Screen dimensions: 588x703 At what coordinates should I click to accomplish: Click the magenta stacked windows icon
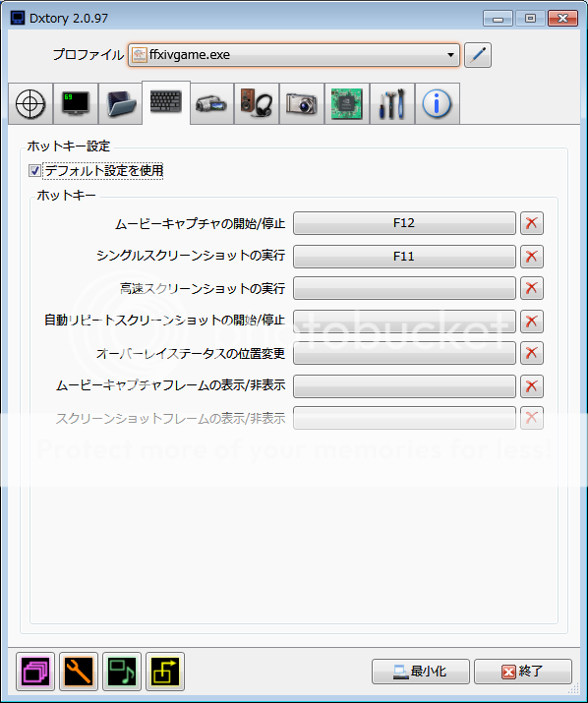click(x=35, y=672)
